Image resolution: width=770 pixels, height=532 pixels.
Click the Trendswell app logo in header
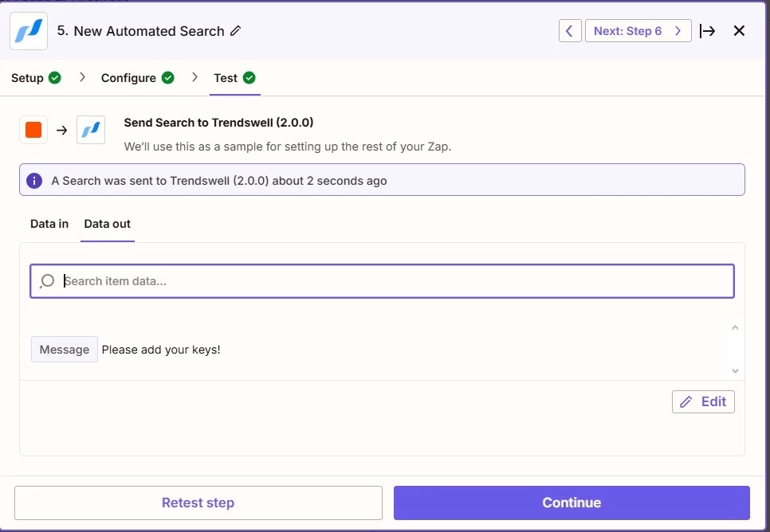click(x=29, y=31)
